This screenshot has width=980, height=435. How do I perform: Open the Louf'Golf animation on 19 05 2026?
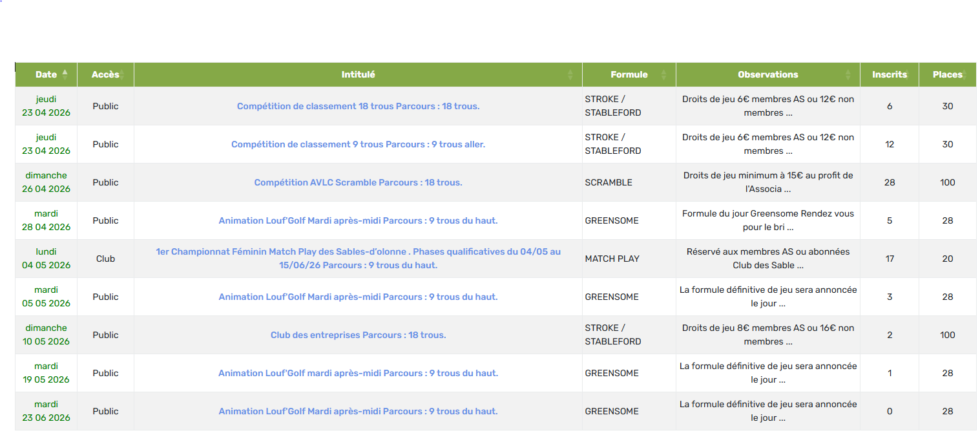tap(358, 373)
